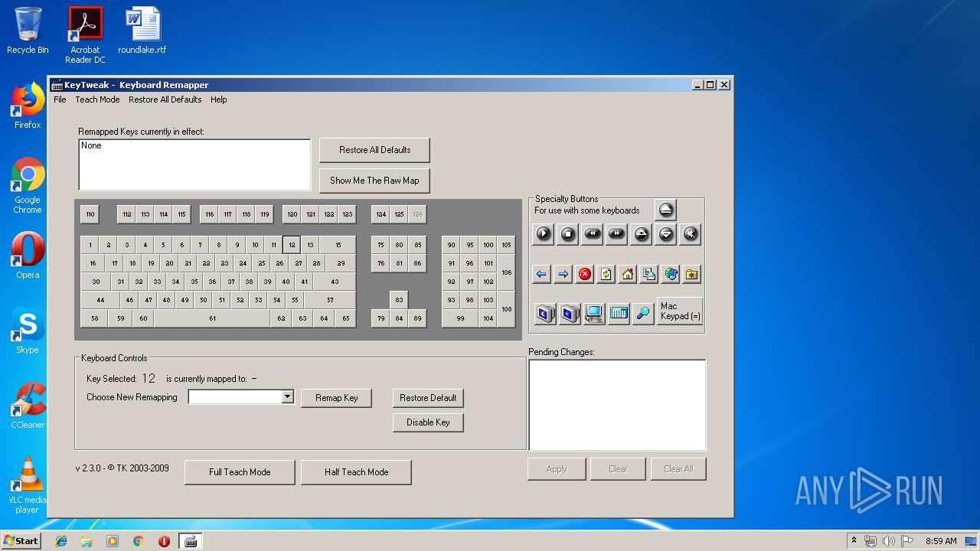This screenshot has height=551, width=980.
Task: Open Windows Media Player from taskbar
Action: pyautogui.click(x=113, y=541)
